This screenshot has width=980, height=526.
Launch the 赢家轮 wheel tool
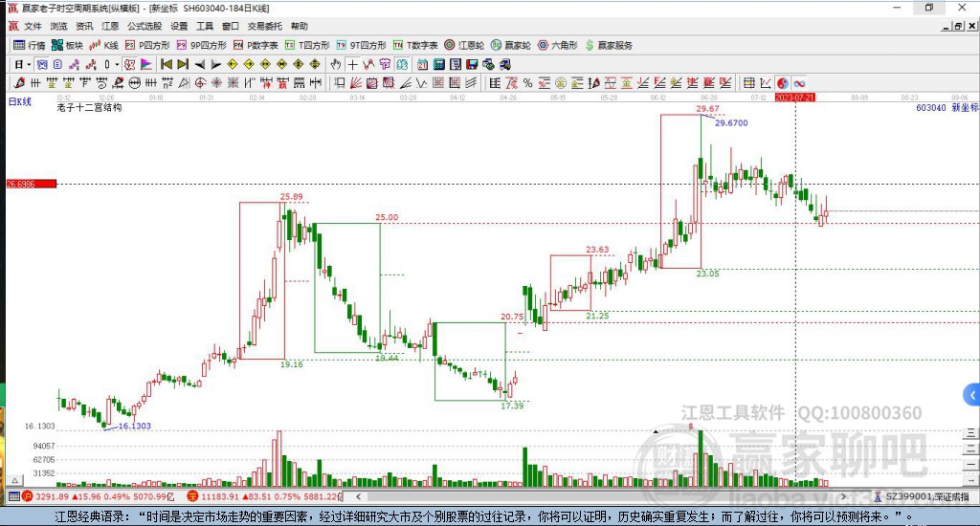[511, 45]
